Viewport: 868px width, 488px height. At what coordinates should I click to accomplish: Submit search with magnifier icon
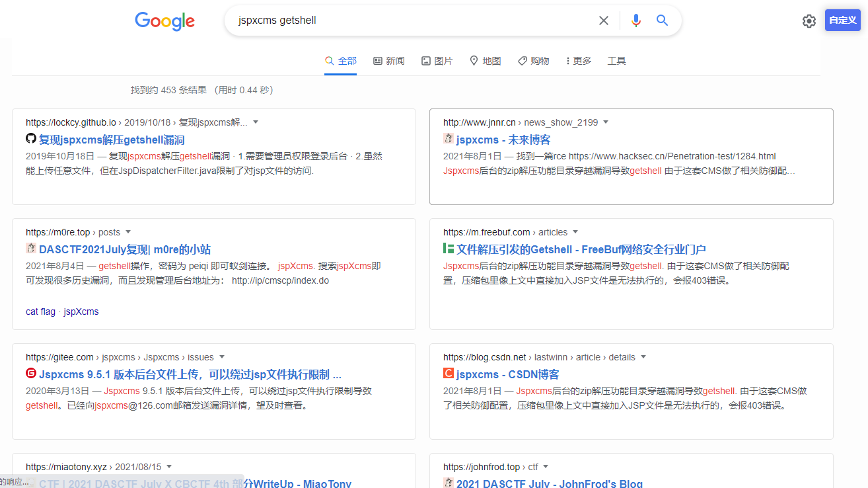[x=663, y=20]
